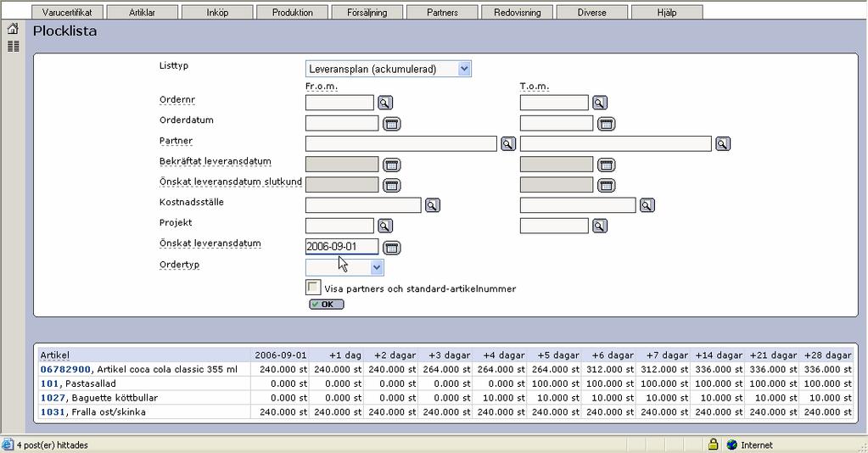Focus the Orderdatum from input field
Screen dimensions: 868x453
click(x=342, y=123)
